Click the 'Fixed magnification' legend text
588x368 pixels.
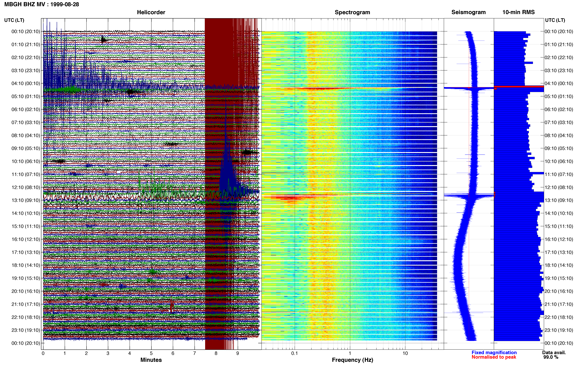tap(494, 352)
